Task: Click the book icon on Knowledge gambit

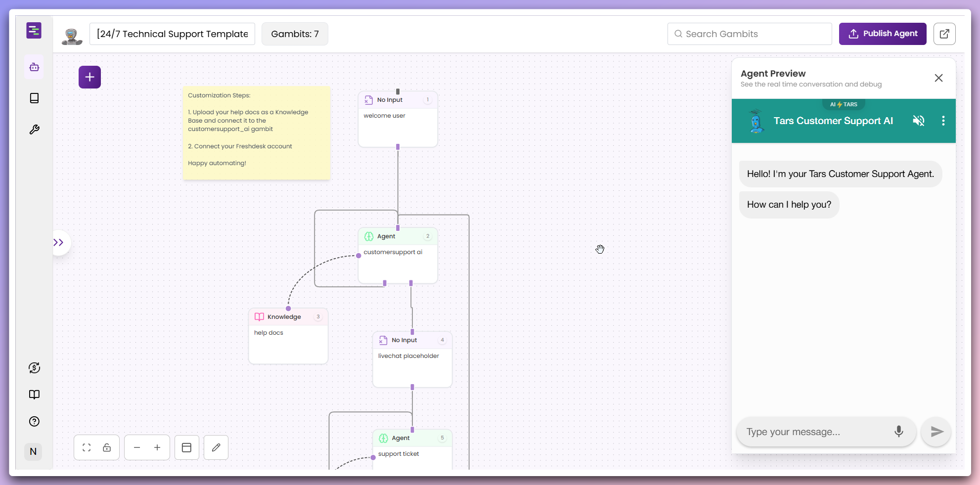Action: point(259,317)
